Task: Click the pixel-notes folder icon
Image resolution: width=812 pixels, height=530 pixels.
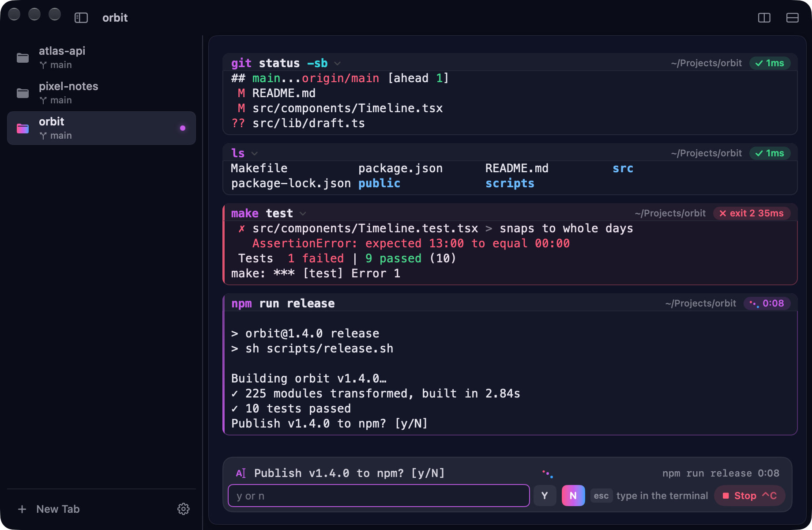Action: point(23,93)
